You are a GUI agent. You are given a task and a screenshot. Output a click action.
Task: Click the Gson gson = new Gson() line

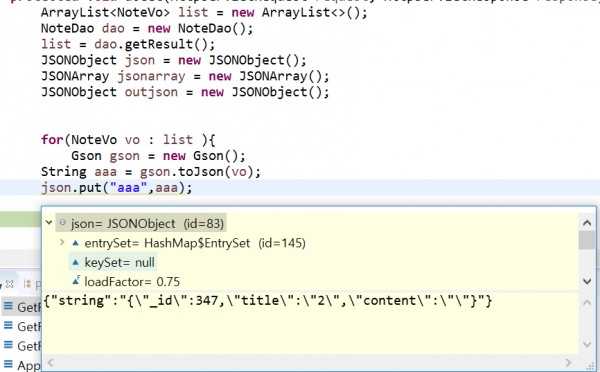[x=158, y=156]
